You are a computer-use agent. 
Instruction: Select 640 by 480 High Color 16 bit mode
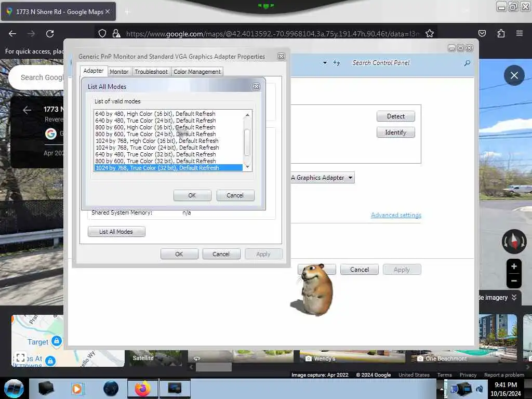pyautogui.click(x=168, y=114)
